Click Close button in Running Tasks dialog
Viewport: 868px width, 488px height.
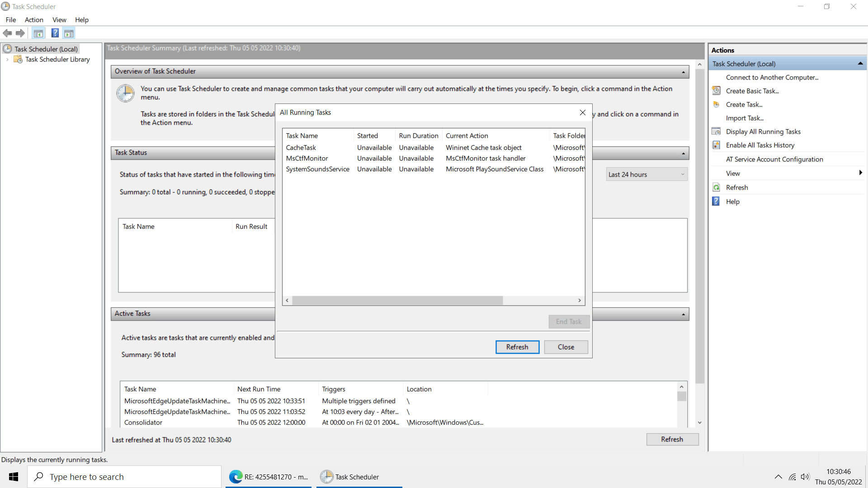tap(566, 347)
